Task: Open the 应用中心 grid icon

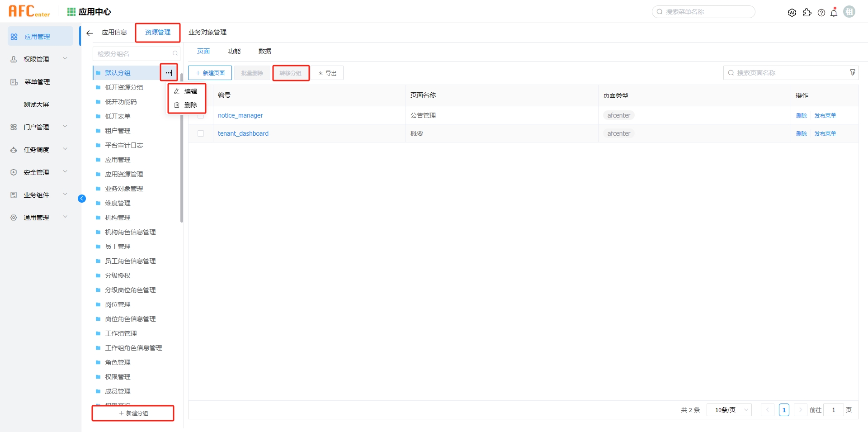Action: click(71, 12)
